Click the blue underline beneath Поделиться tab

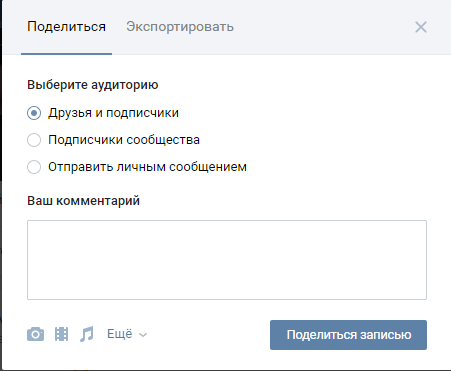click(x=66, y=54)
